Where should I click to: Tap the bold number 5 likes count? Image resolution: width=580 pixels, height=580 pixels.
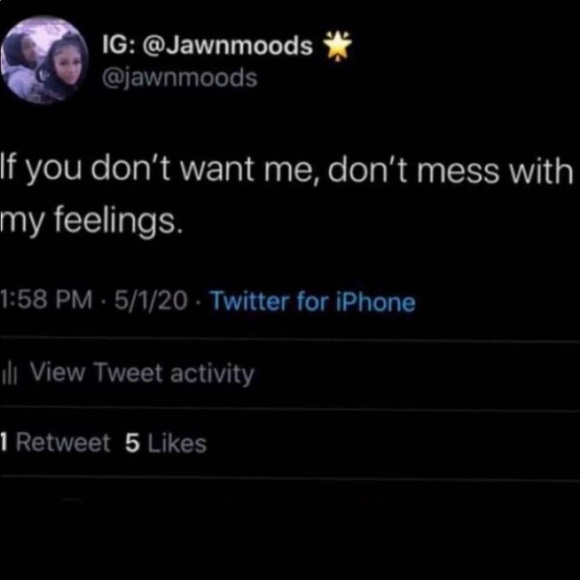coord(132,443)
